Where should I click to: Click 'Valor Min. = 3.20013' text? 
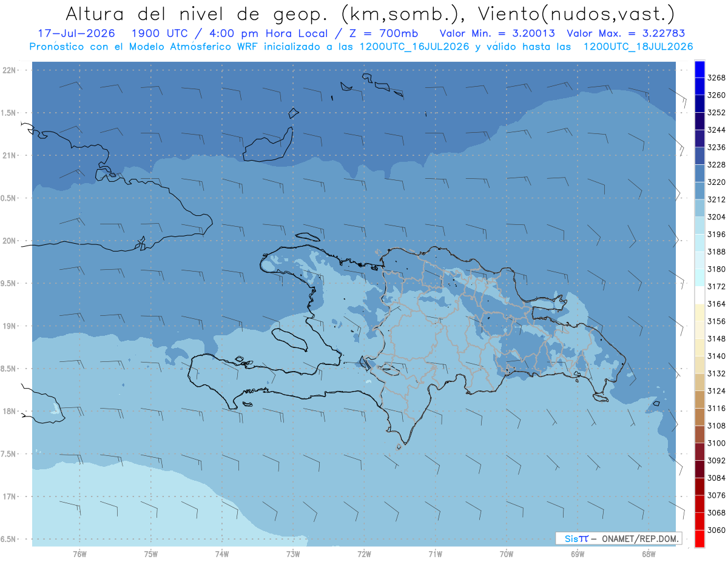(x=496, y=33)
